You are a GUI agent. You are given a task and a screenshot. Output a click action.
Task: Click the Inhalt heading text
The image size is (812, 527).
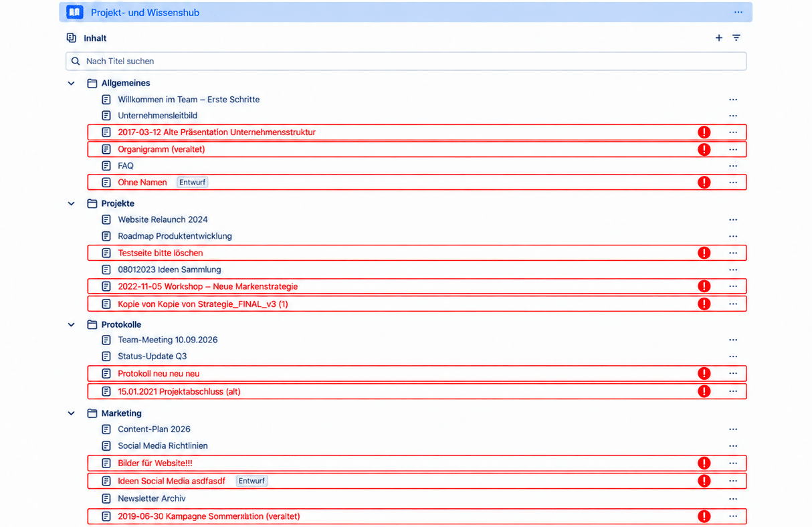tap(95, 38)
